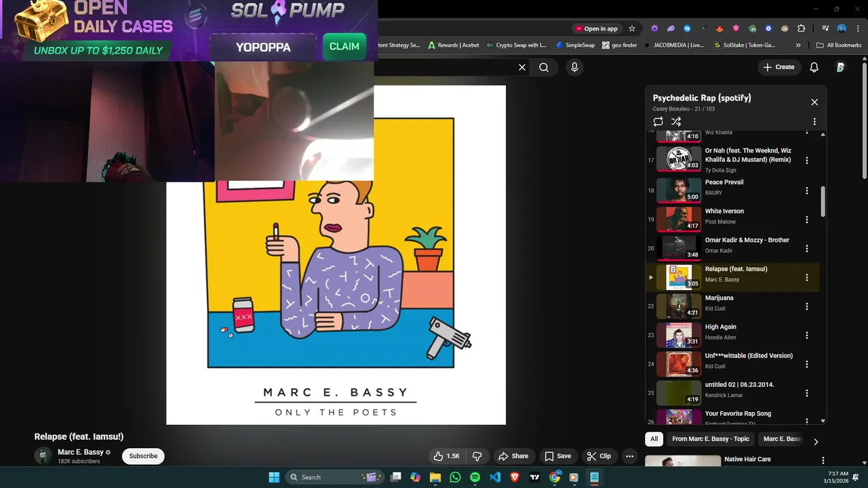Toggle playlist loop
The height and width of the screenshot is (488, 868).
click(x=658, y=121)
